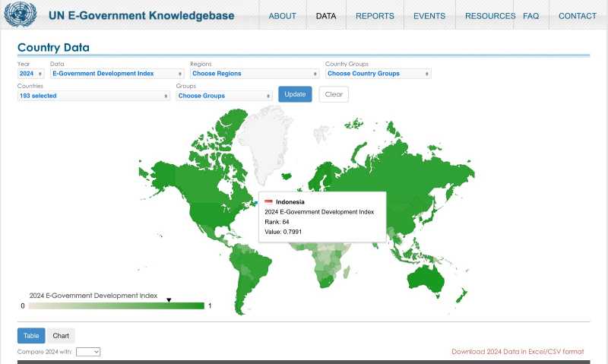This screenshot has height=364, width=608.
Task: Click the Clear button
Action: pyautogui.click(x=334, y=94)
